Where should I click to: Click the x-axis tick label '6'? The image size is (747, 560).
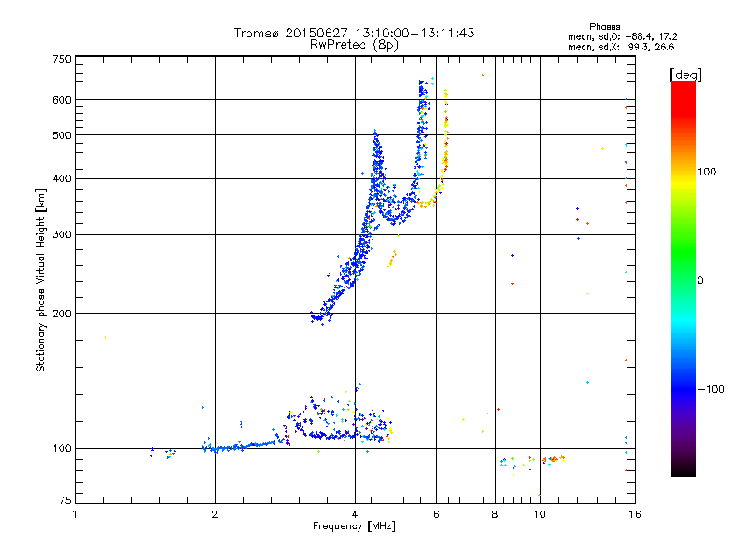coord(436,514)
